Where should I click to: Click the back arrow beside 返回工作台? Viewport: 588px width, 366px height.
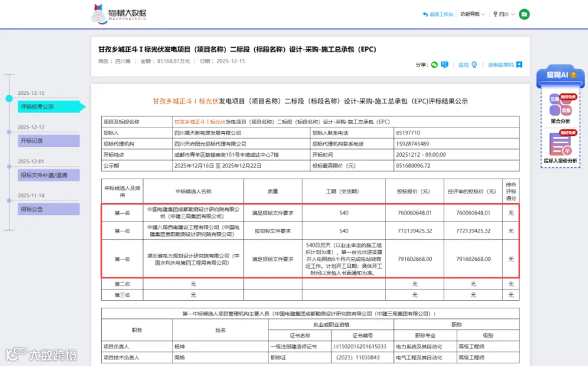click(425, 14)
